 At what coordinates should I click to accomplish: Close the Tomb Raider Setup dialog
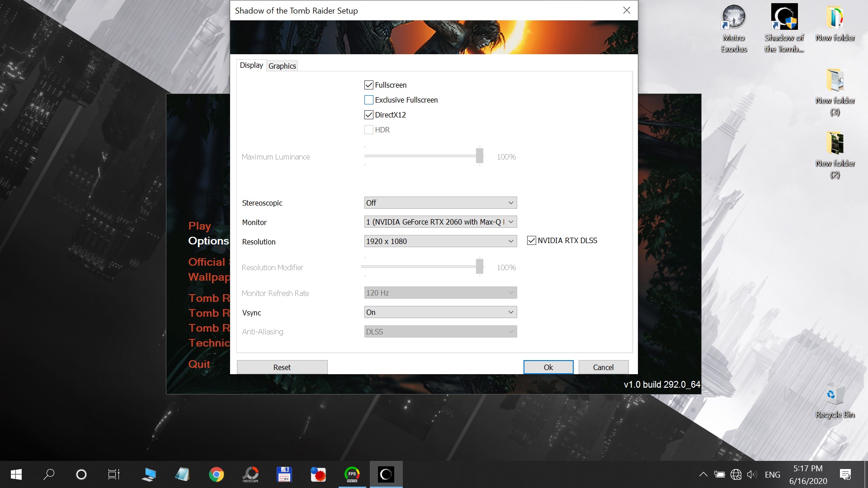[627, 10]
